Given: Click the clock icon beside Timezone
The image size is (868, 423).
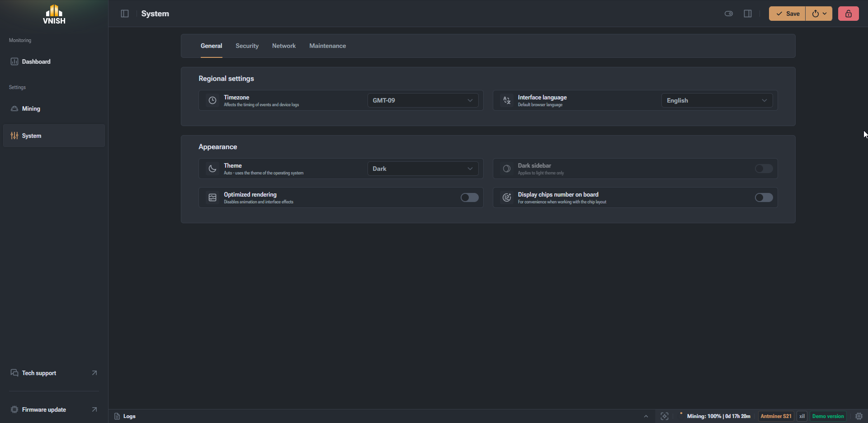Looking at the screenshot, I should click(x=212, y=100).
